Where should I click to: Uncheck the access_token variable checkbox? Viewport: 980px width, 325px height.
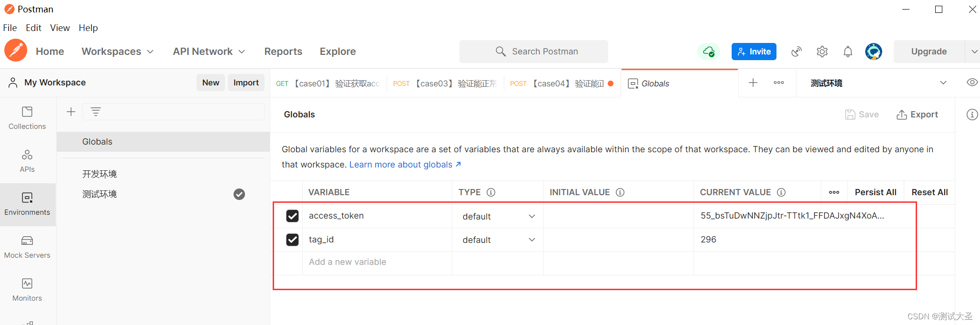point(292,216)
